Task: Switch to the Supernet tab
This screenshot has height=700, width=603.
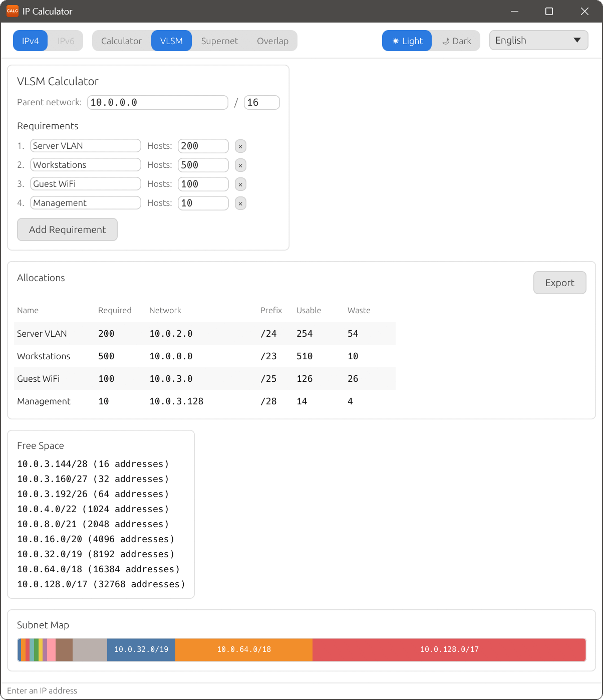Action: [x=219, y=41]
